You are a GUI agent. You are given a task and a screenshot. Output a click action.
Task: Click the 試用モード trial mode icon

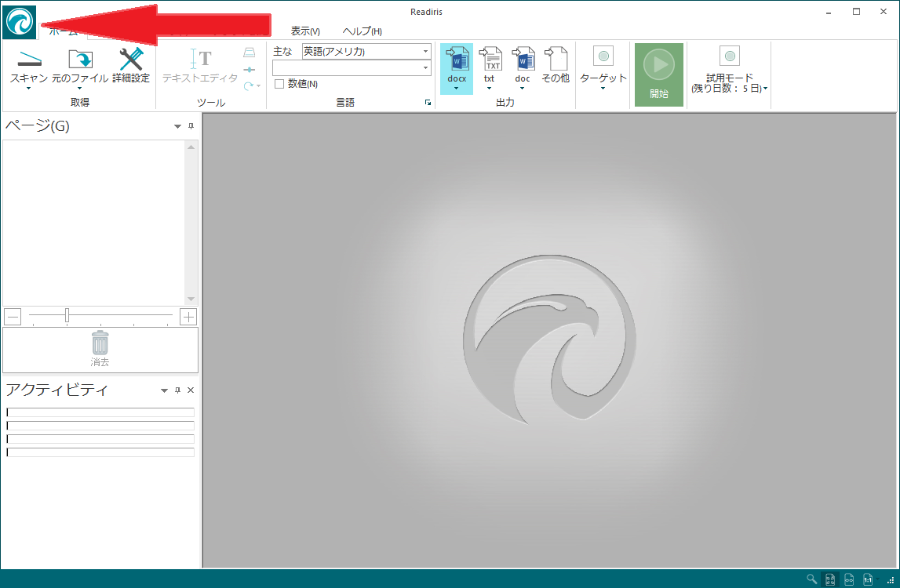[x=730, y=56]
